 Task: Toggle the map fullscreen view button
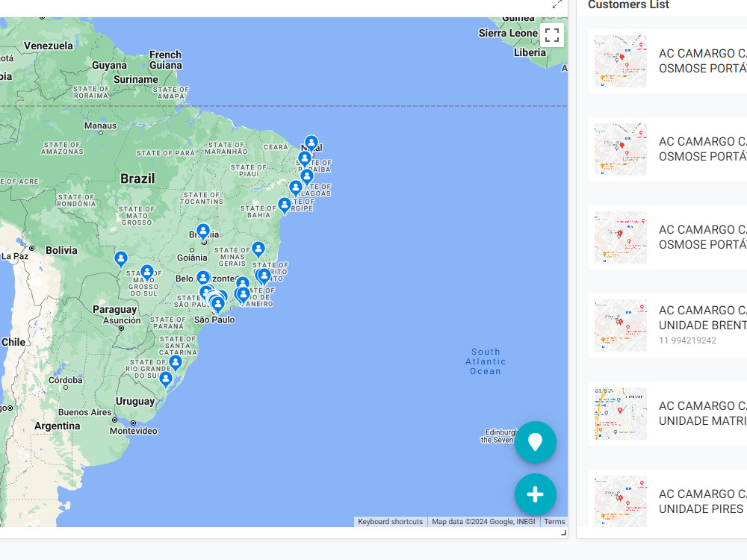[552, 35]
